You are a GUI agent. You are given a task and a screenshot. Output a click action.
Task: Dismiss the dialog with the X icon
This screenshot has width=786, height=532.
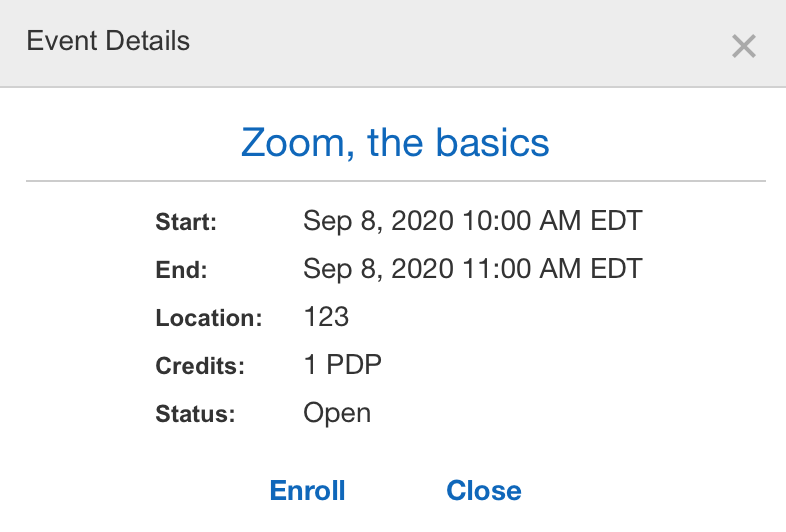click(x=743, y=46)
